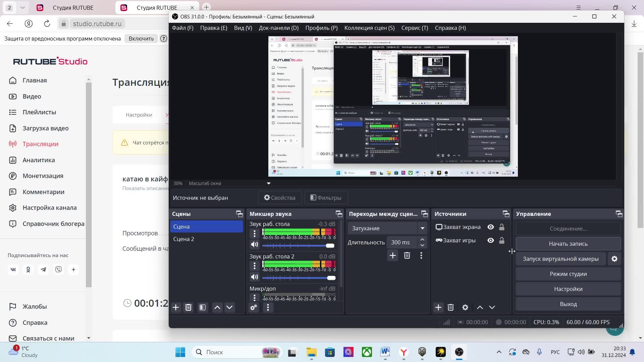644x362 pixels.
Task: Open source properties gear in Sources panel
Action: coord(465,308)
